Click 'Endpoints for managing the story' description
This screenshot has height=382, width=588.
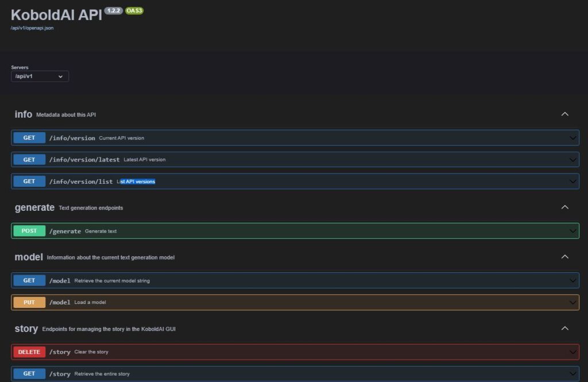pos(109,329)
